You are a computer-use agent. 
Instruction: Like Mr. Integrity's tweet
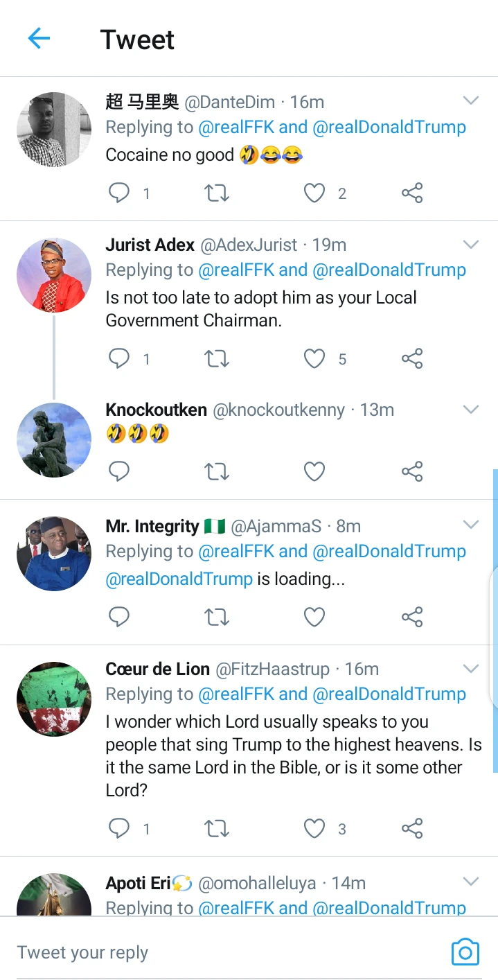314,616
